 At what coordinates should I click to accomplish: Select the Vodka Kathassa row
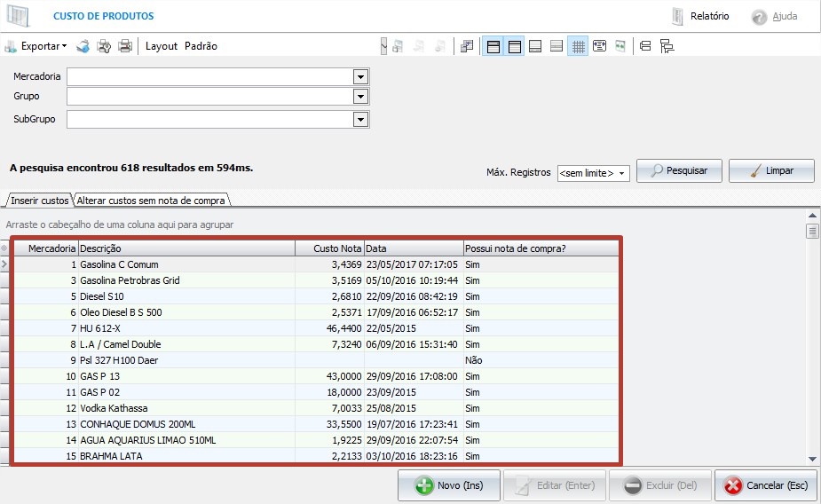[316, 408]
